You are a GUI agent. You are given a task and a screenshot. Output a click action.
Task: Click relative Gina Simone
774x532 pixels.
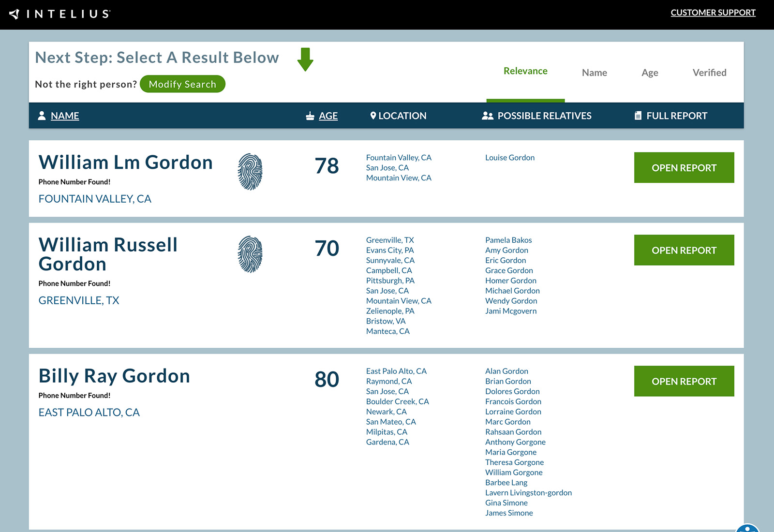pos(506,503)
